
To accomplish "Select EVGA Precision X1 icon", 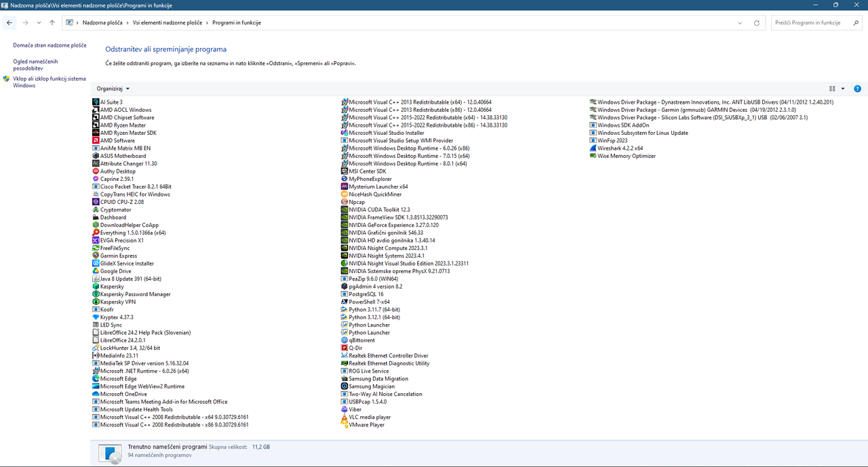I will click(x=95, y=240).
